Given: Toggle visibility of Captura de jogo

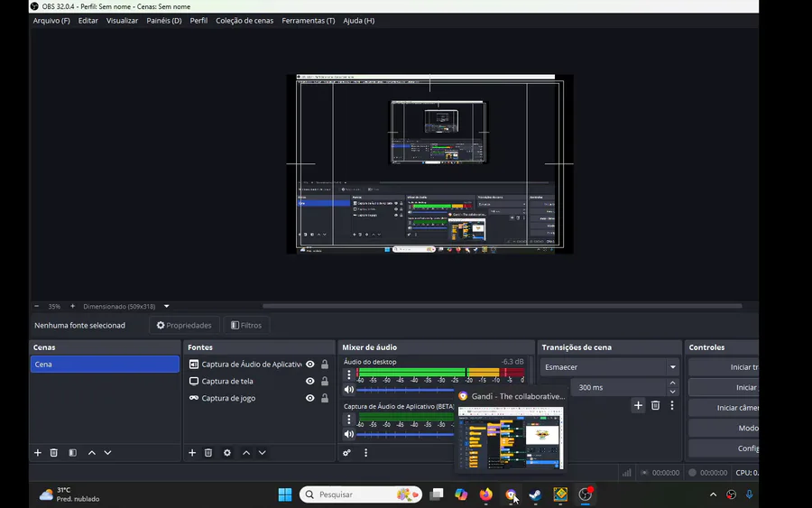Looking at the screenshot, I should [310, 398].
